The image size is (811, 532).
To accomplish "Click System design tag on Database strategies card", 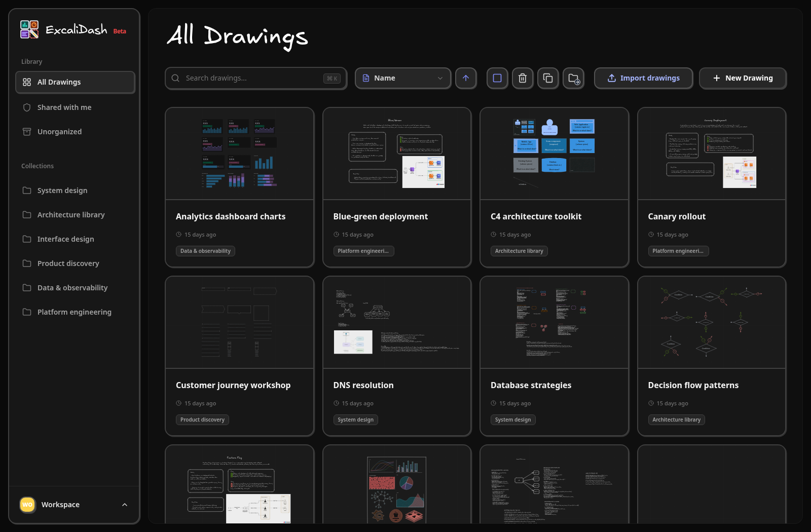I will pos(513,420).
